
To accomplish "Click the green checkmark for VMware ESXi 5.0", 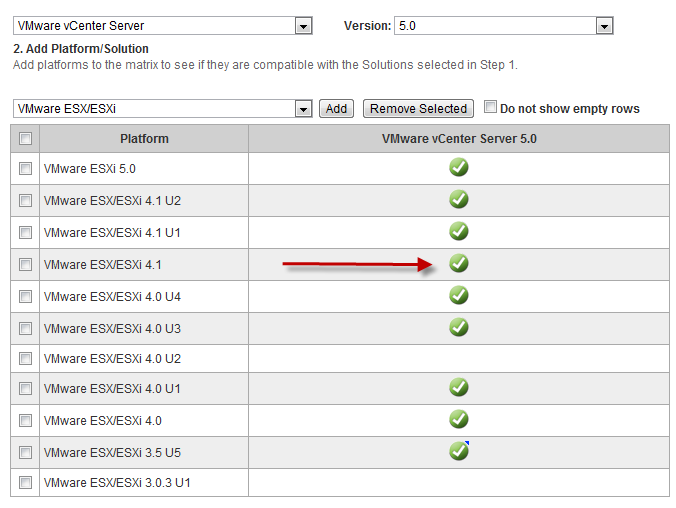I will click(459, 167).
